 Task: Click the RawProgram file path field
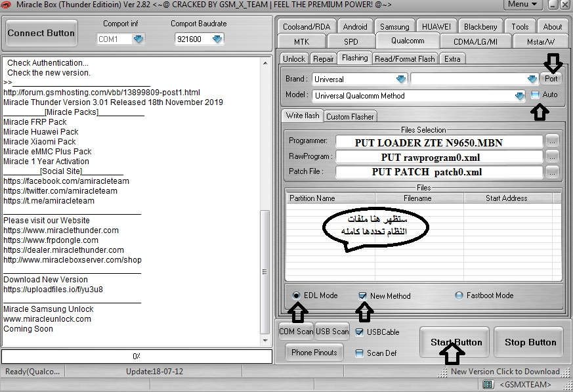[x=439, y=157]
